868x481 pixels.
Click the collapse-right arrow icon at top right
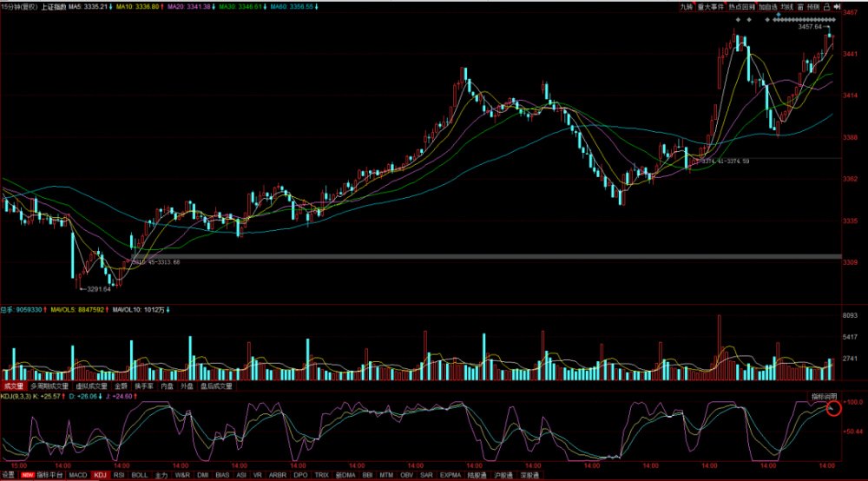[x=837, y=7]
